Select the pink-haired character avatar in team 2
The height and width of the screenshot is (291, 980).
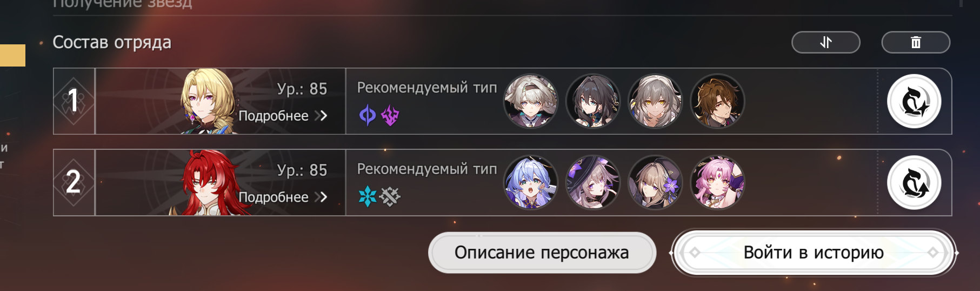(718, 183)
